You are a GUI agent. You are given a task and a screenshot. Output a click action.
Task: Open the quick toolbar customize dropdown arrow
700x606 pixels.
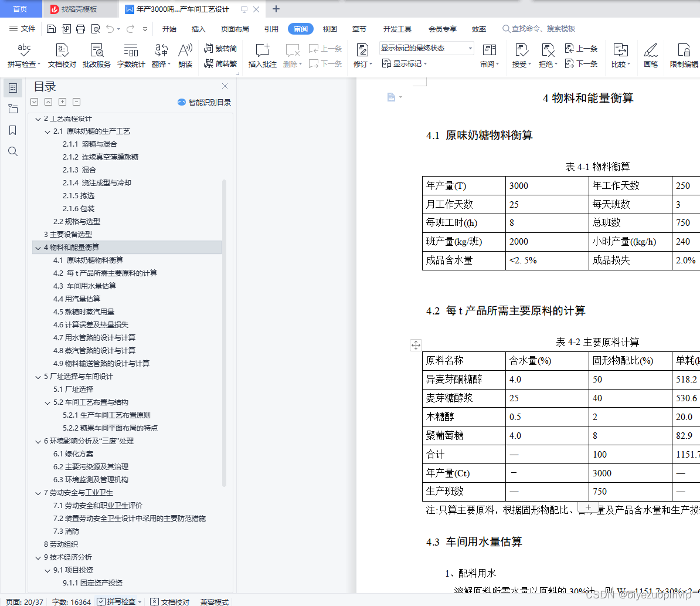pos(145,29)
